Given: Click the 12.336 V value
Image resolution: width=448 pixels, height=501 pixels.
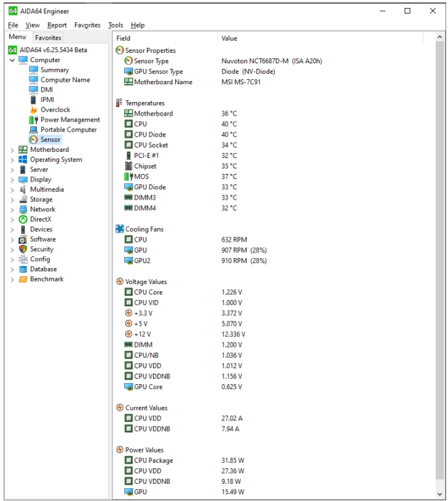Looking at the screenshot, I should coord(233,334).
